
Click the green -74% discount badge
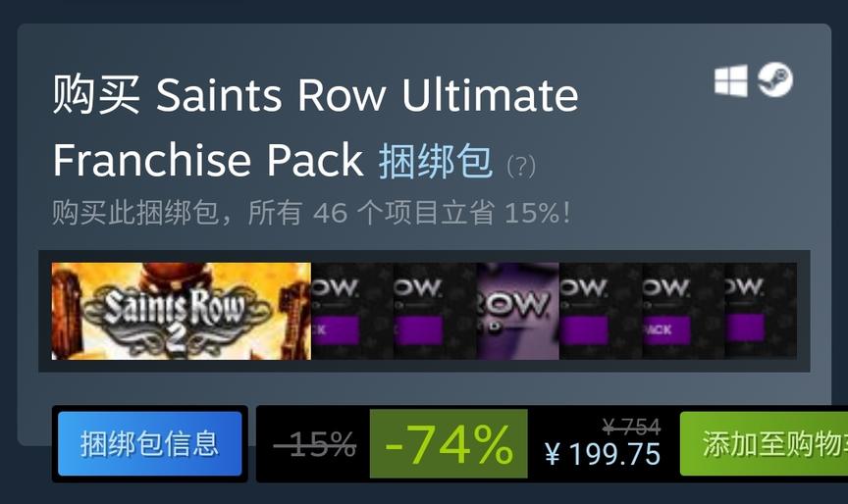[x=449, y=443]
